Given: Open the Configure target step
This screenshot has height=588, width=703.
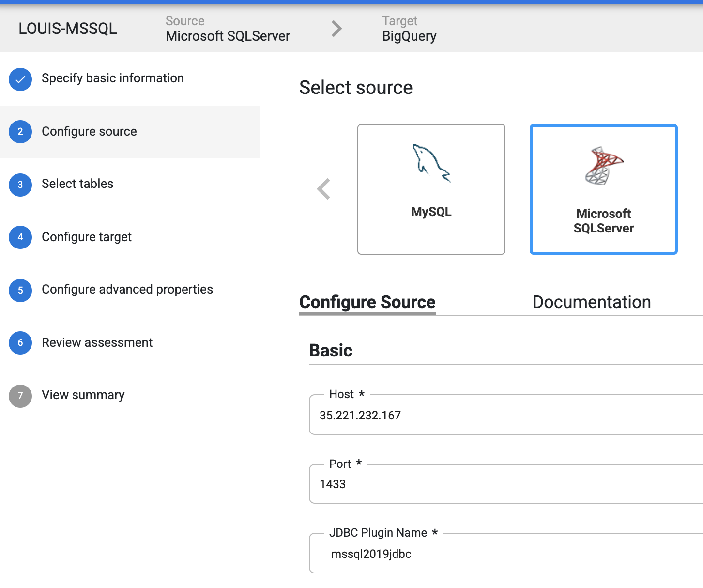Looking at the screenshot, I should tap(130, 237).
